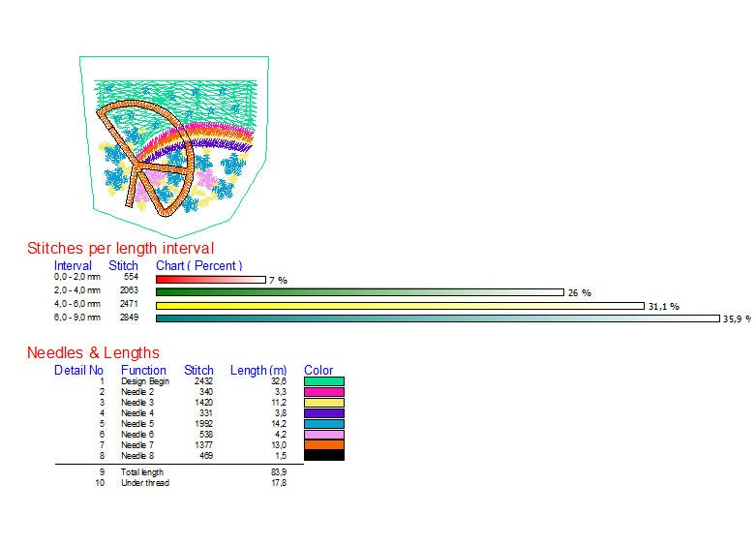756x545 pixels.
Task: Click the Needle 5 length 14,2
Action: 279,424
